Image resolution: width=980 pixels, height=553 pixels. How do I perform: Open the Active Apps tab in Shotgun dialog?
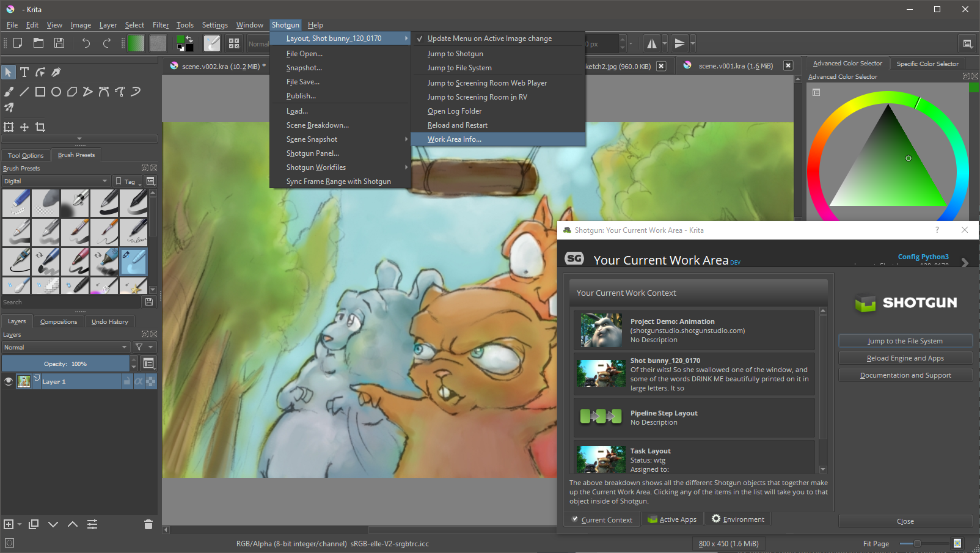point(672,519)
